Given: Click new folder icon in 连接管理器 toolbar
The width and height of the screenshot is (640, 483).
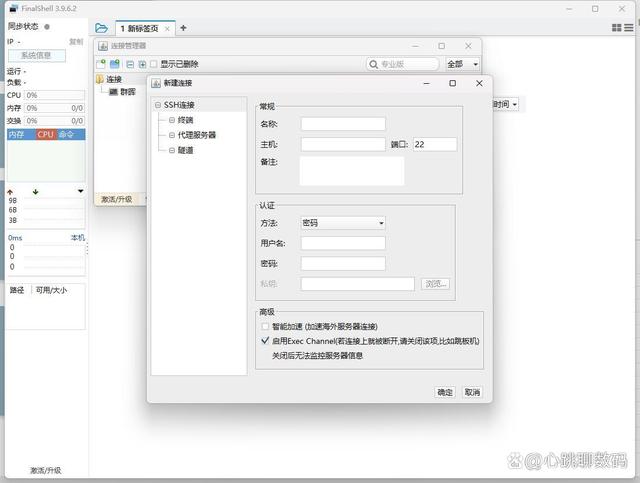Looking at the screenshot, I should (x=115, y=64).
